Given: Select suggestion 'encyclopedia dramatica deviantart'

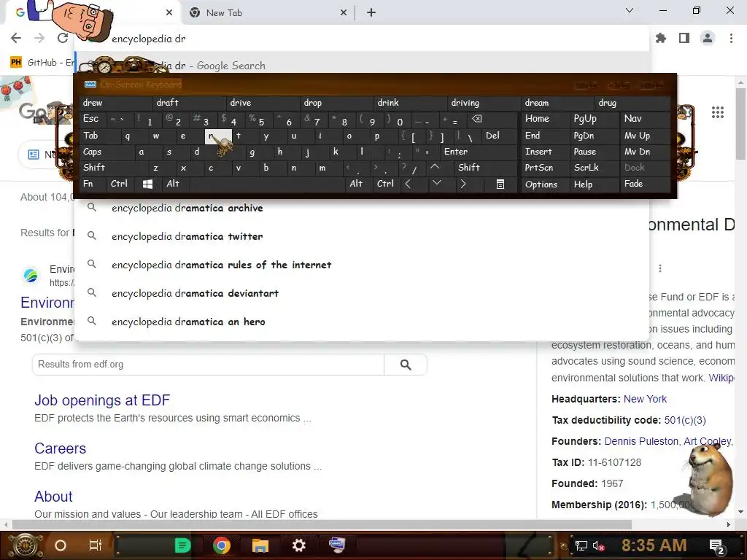Looking at the screenshot, I should click(362, 293).
